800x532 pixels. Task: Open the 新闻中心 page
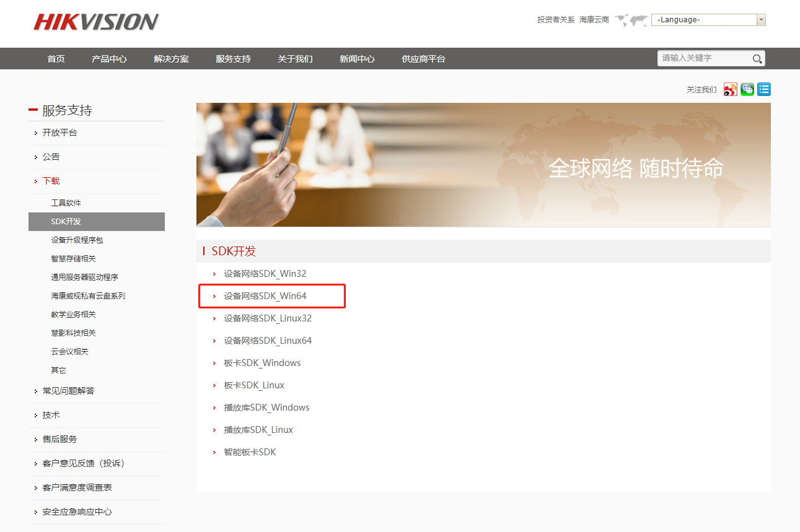click(x=357, y=58)
